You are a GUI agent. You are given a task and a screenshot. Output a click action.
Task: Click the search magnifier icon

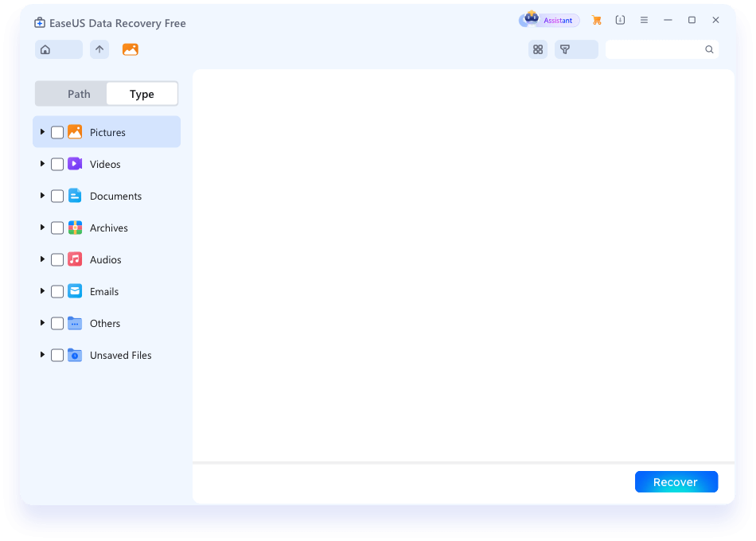pos(709,49)
